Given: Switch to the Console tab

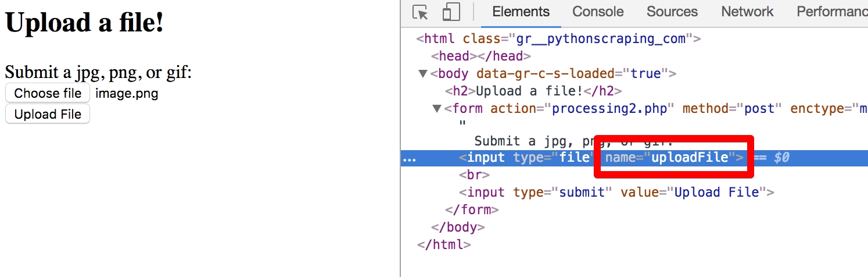Looking at the screenshot, I should tap(598, 12).
